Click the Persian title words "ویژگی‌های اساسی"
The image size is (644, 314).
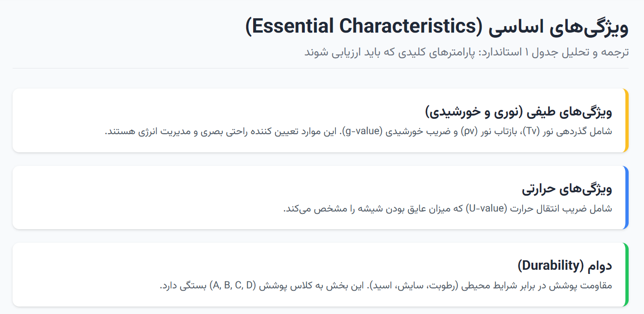(x=558, y=27)
